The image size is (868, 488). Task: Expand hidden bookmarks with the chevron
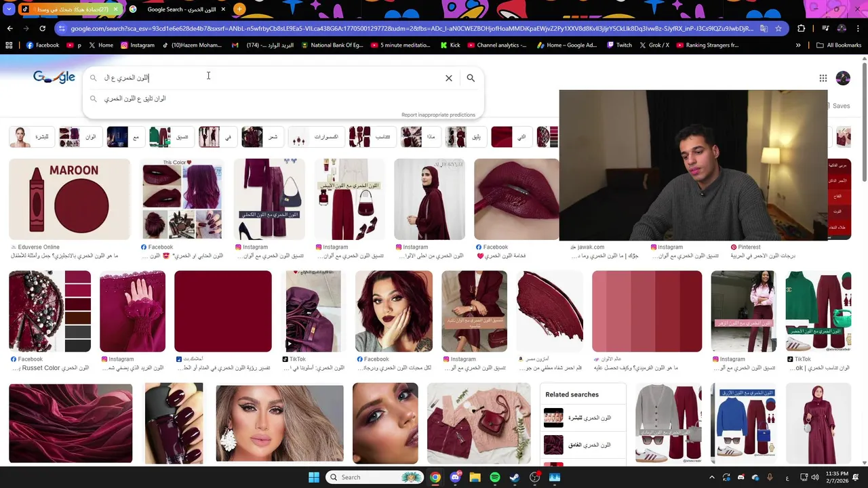[798, 45]
